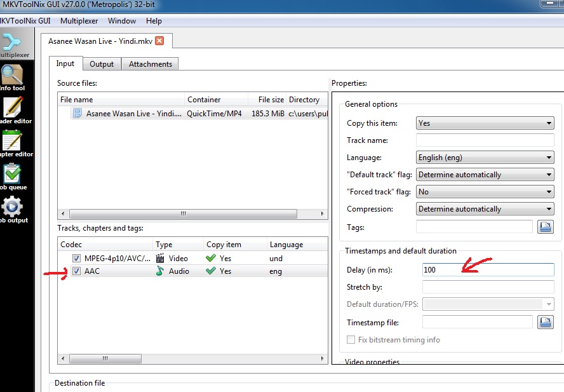Sort source files by File size column
The width and height of the screenshot is (564, 392).
coord(267,99)
